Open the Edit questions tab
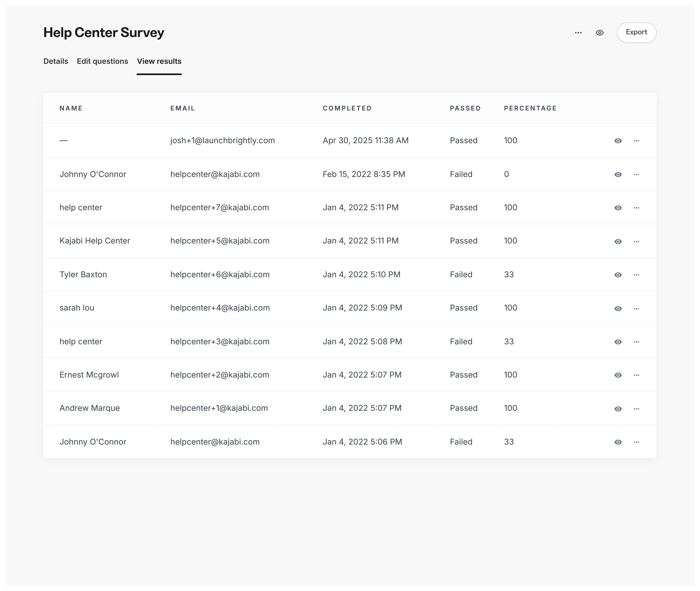Screen dimensions: 700x591 (102, 61)
